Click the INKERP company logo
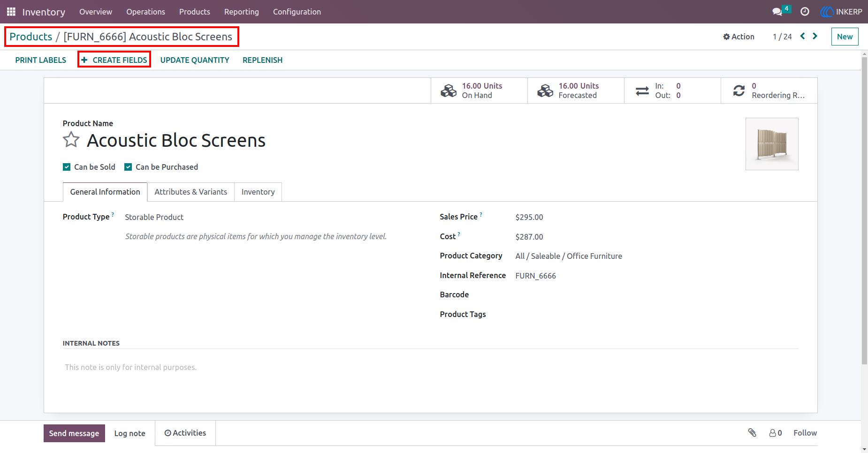The image size is (868, 453). click(841, 12)
